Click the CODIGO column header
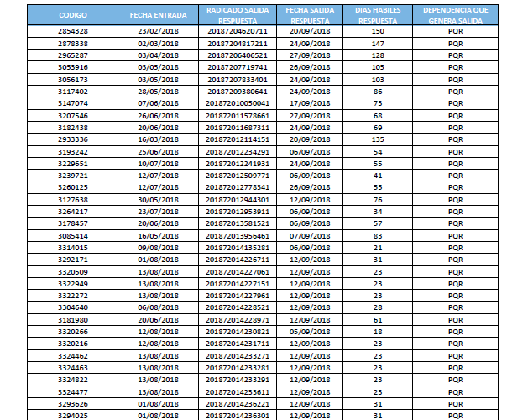The height and width of the screenshot is (420, 528). pyautogui.click(x=73, y=15)
